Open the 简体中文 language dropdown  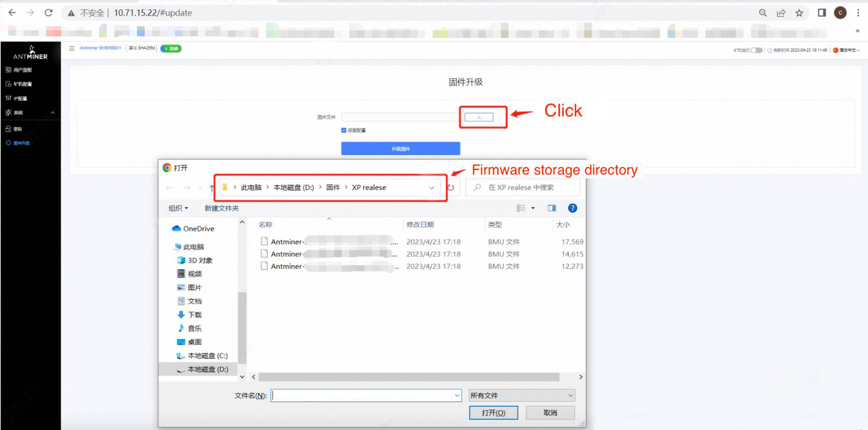[847, 50]
